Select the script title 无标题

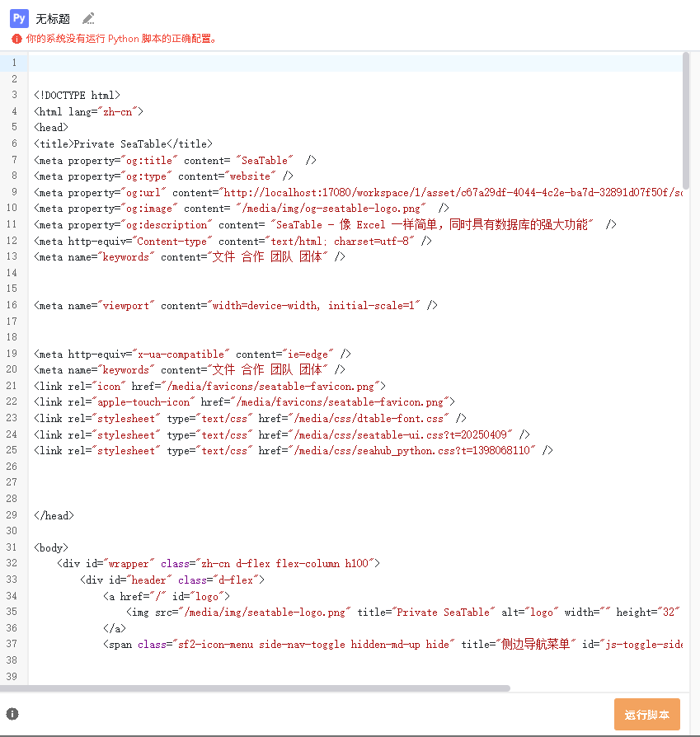53,19
